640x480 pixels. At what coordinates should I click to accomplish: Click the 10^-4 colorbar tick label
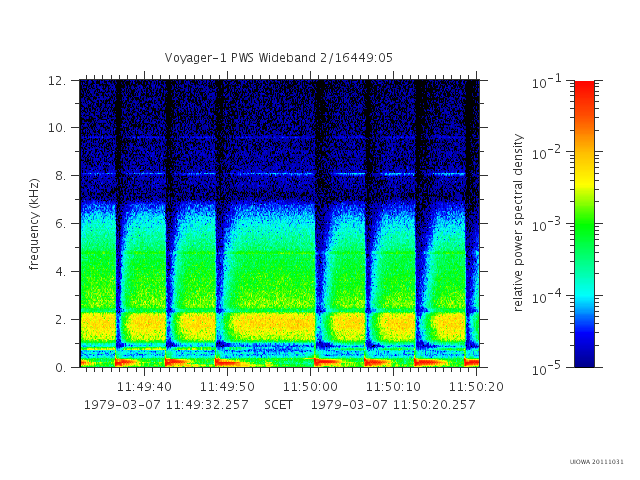coord(548,297)
